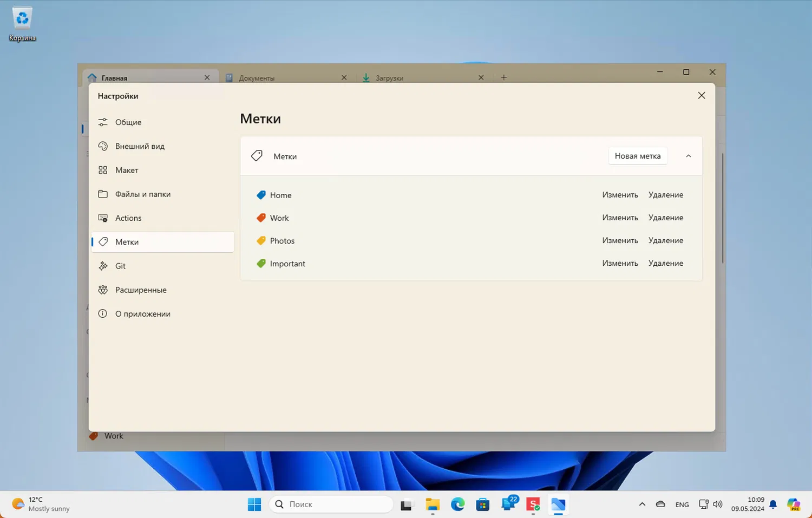Go to Внешний вид settings
The width and height of the screenshot is (812, 518).
(140, 146)
